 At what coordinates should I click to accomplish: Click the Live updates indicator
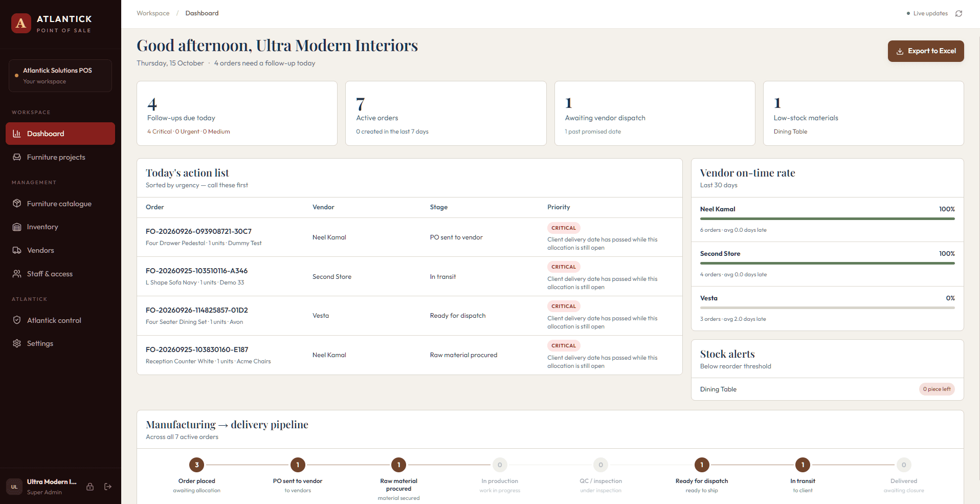pyautogui.click(x=927, y=13)
